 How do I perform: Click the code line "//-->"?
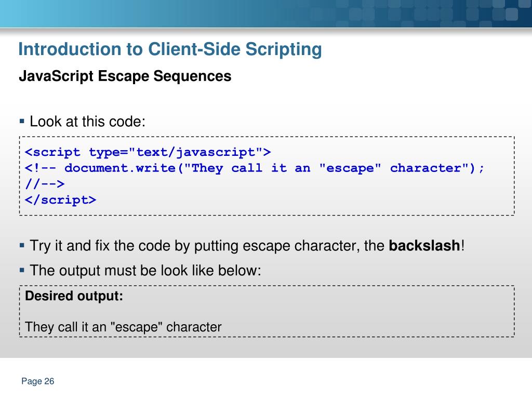(45, 184)
